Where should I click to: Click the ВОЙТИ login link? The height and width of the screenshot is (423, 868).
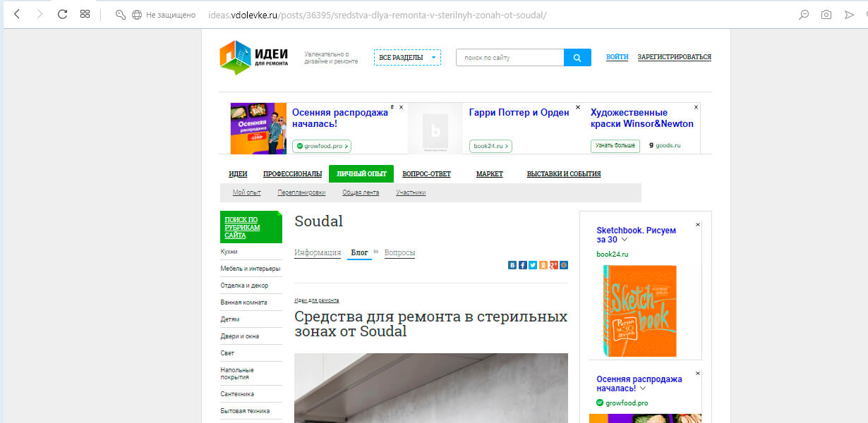pos(617,57)
